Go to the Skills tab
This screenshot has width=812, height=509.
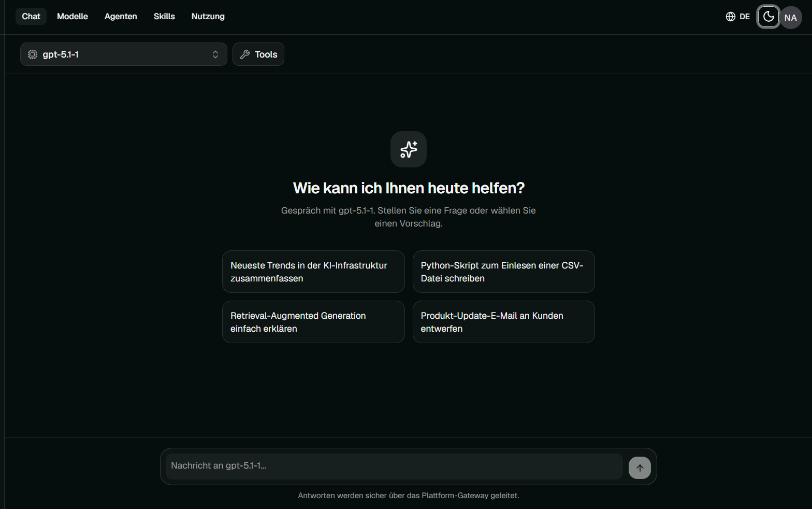point(164,17)
